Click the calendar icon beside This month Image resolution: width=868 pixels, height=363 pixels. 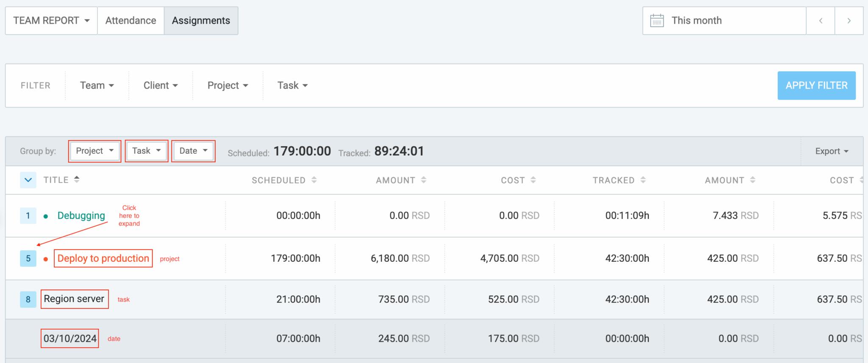[657, 21]
